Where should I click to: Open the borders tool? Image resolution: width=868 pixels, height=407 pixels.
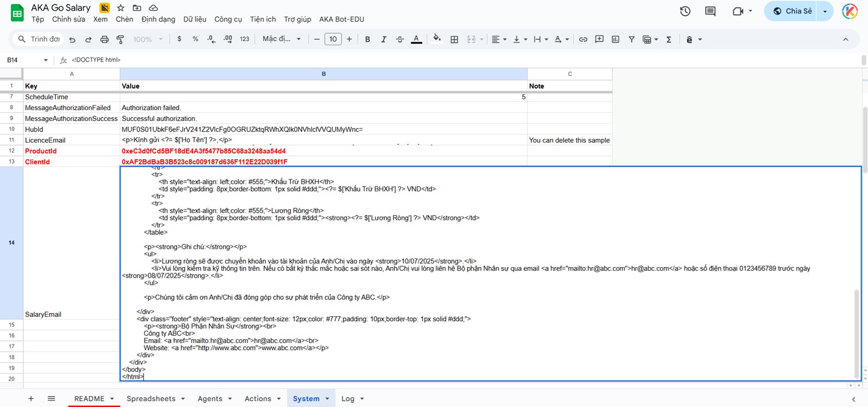pos(454,40)
